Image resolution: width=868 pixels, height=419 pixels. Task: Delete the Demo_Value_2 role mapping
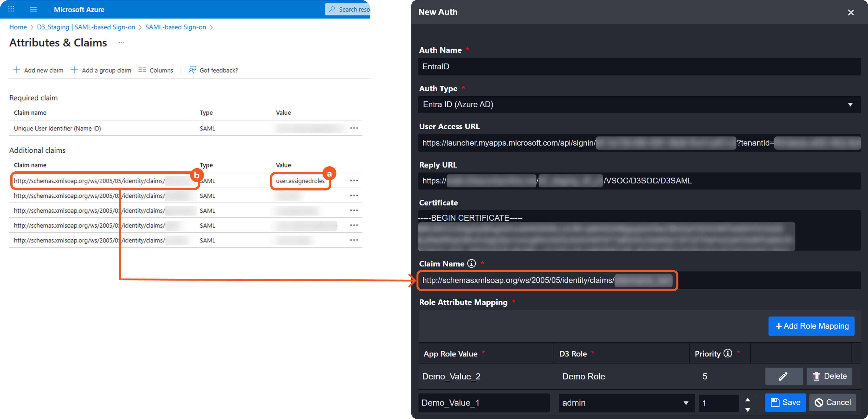[x=829, y=376]
